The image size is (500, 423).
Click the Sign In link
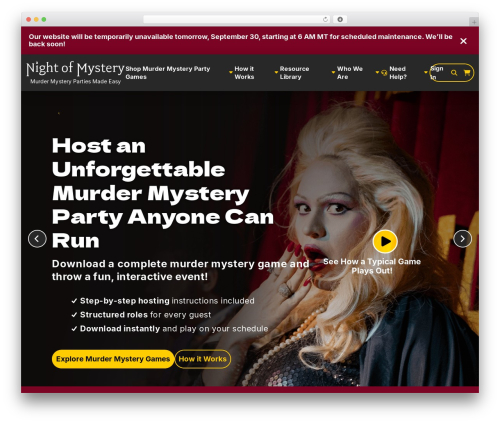tap(437, 73)
